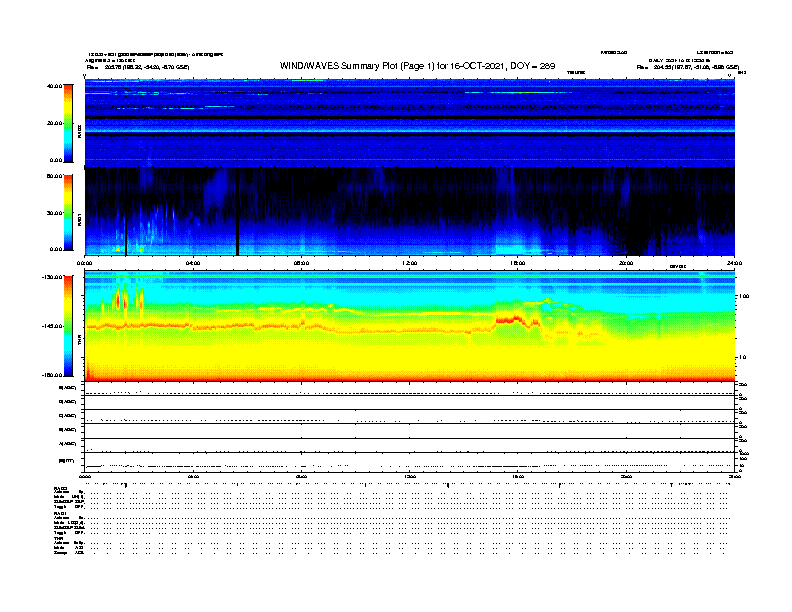Click the -145.00 label on TNR color bar

click(x=53, y=326)
